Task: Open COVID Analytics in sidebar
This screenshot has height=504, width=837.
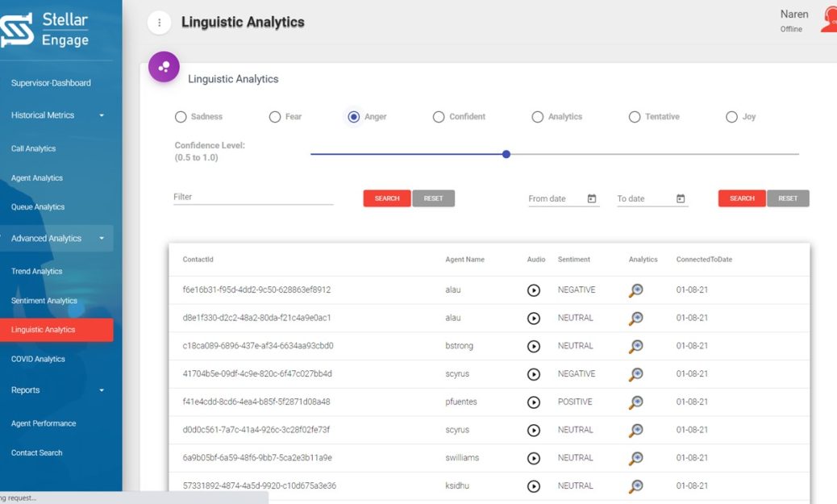Action: [x=38, y=359]
